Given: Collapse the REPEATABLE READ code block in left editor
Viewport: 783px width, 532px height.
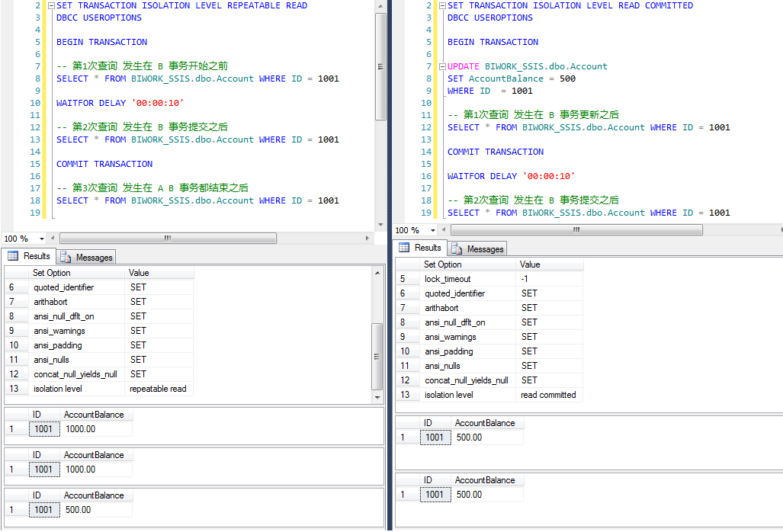Looking at the screenshot, I should [51, 5].
